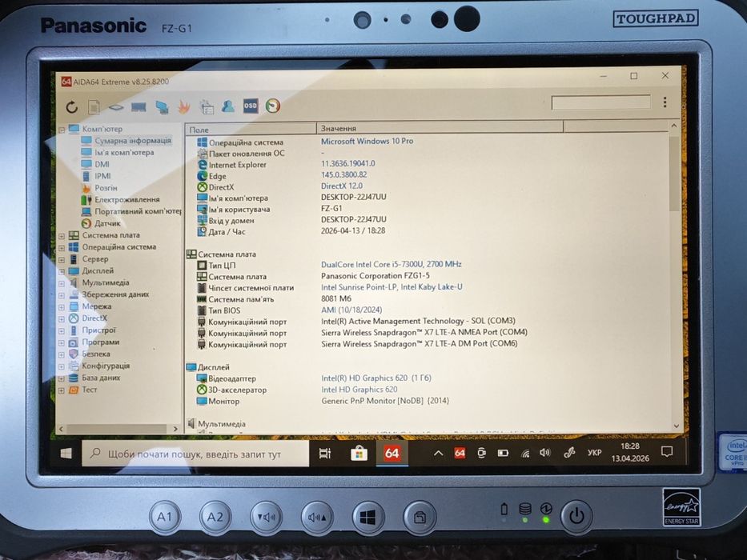Collapse the Комп'ютер tree node
Image resolution: width=747 pixels, height=560 pixels.
coord(62,130)
